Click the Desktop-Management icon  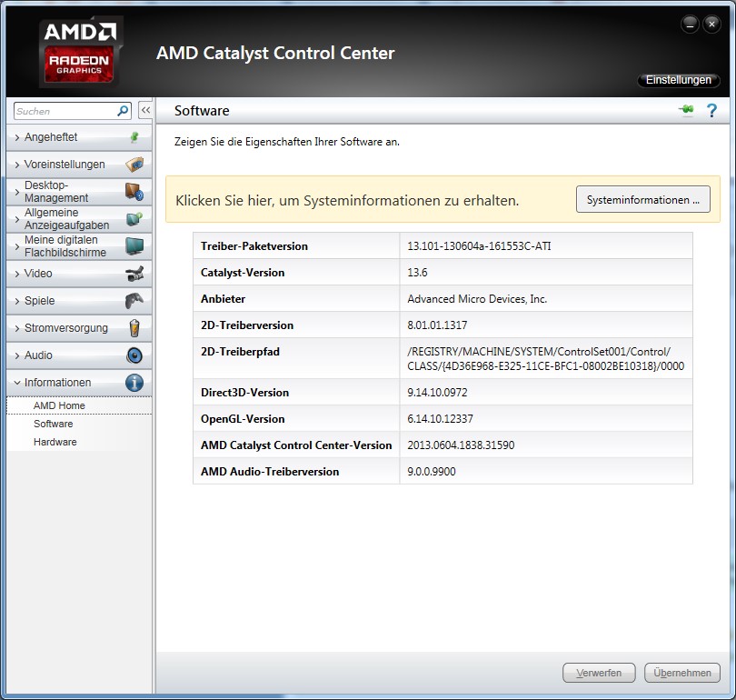click(134, 192)
